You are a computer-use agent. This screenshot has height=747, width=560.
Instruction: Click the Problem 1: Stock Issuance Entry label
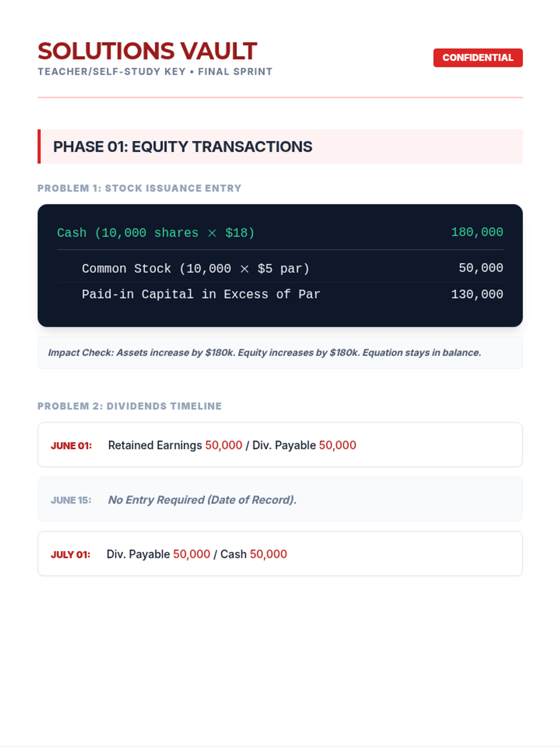140,188
